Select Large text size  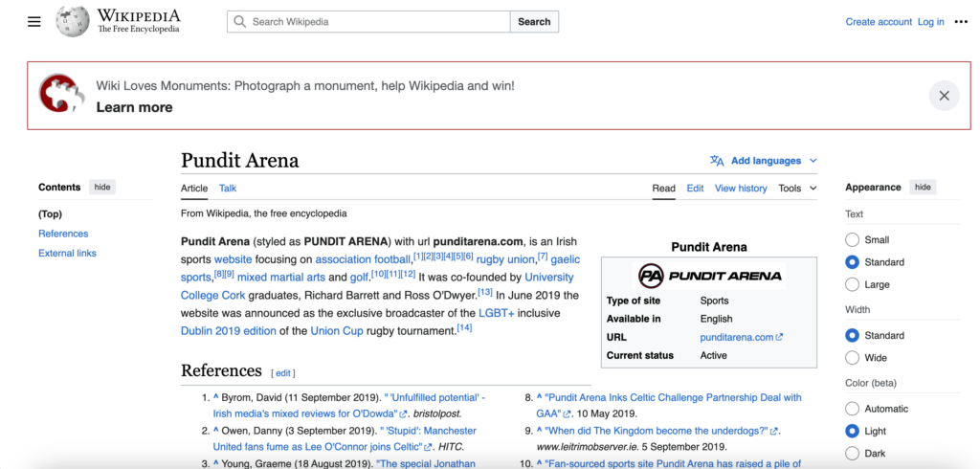coord(852,284)
